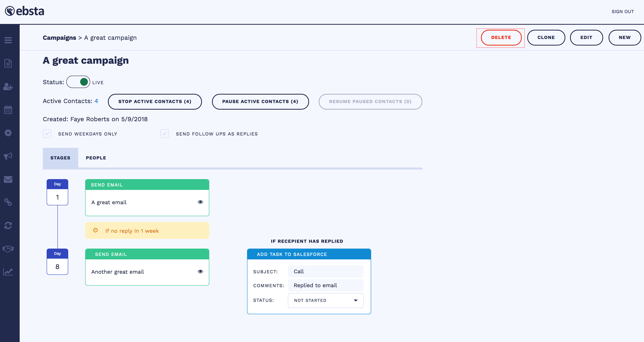Click the Clone button

546,38
